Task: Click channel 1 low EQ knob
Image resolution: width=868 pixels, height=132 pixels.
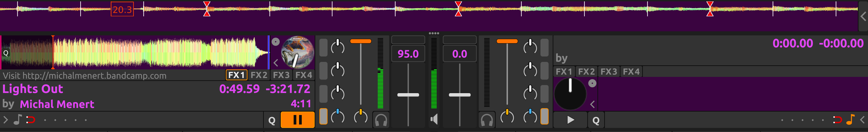Action: coord(338,93)
